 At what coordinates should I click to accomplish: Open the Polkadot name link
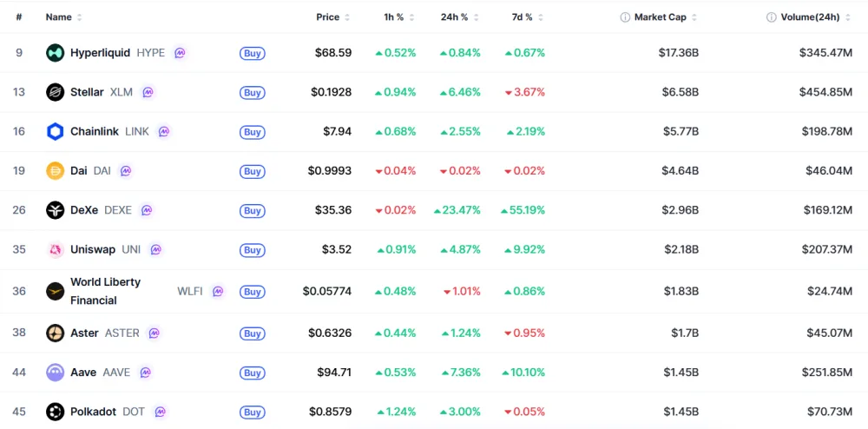click(x=93, y=412)
